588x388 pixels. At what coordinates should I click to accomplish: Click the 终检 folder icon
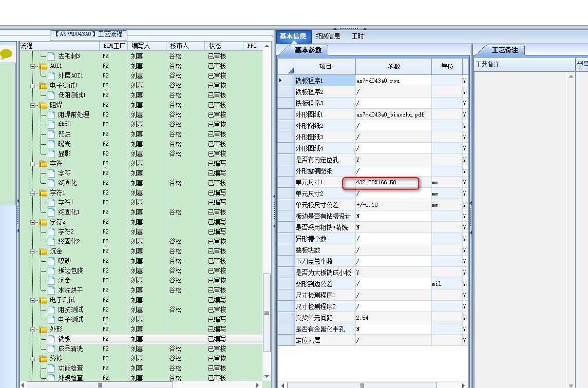click(44, 358)
